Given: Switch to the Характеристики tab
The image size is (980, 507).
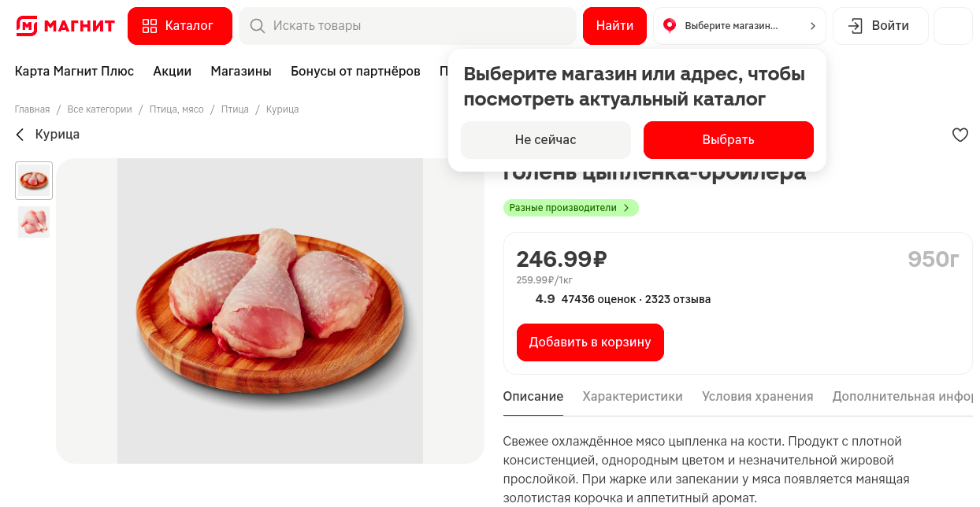Looking at the screenshot, I should pos(632,397).
